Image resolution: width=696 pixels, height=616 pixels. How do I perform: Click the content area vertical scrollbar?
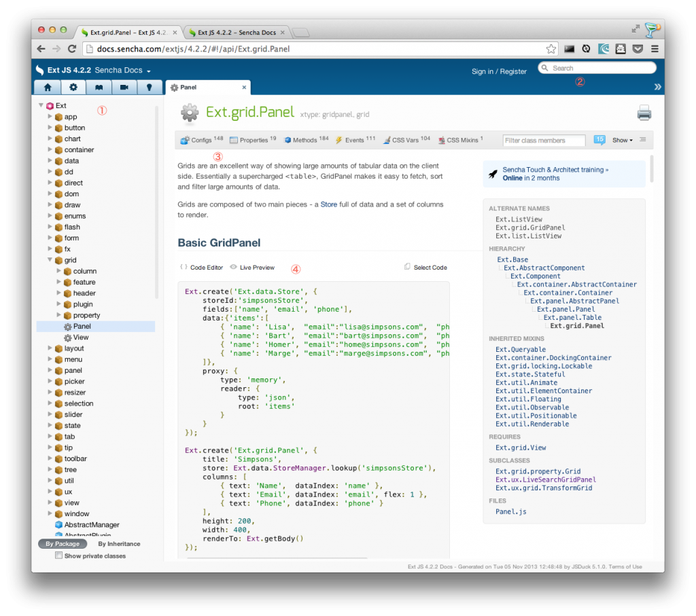[x=652, y=168]
